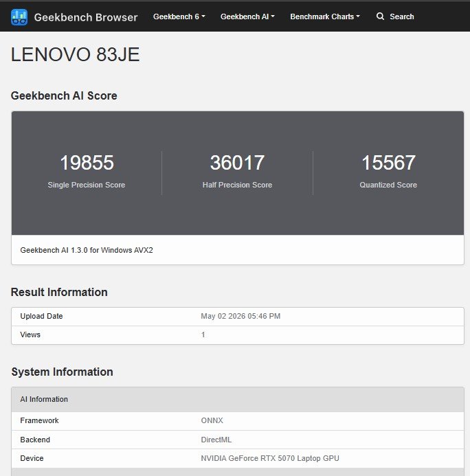This screenshot has width=470, height=476.
Task: Click the ONNX framework value
Action: [x=212, y=420]
